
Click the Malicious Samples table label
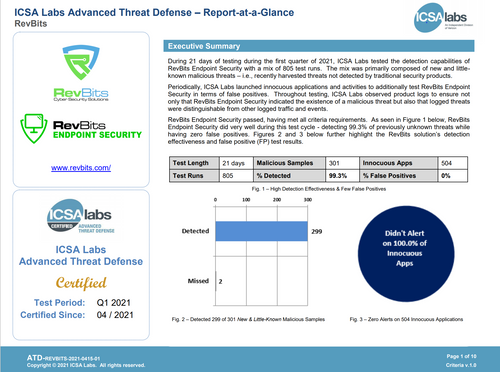pyautogui.click(x=289, y=163)
